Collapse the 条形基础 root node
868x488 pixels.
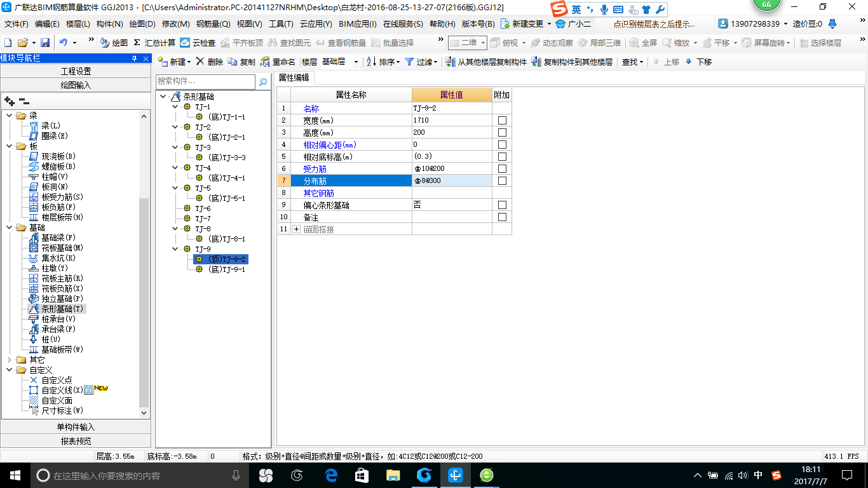click(x=163, y=97)
